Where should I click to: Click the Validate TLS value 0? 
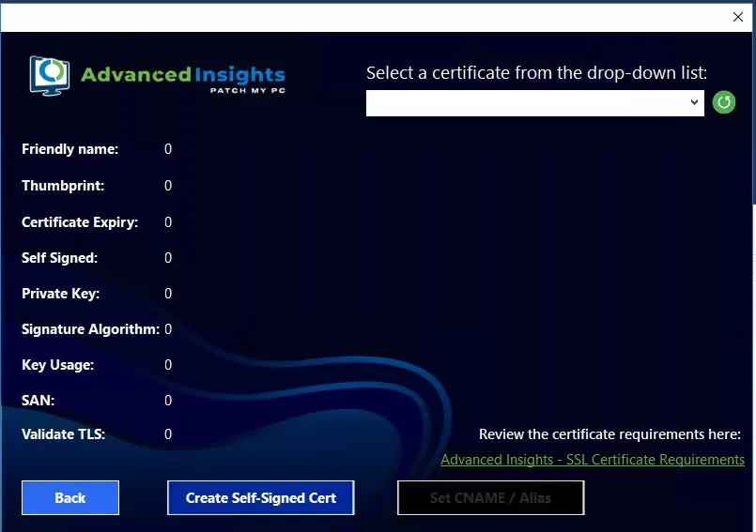(168, 434)
